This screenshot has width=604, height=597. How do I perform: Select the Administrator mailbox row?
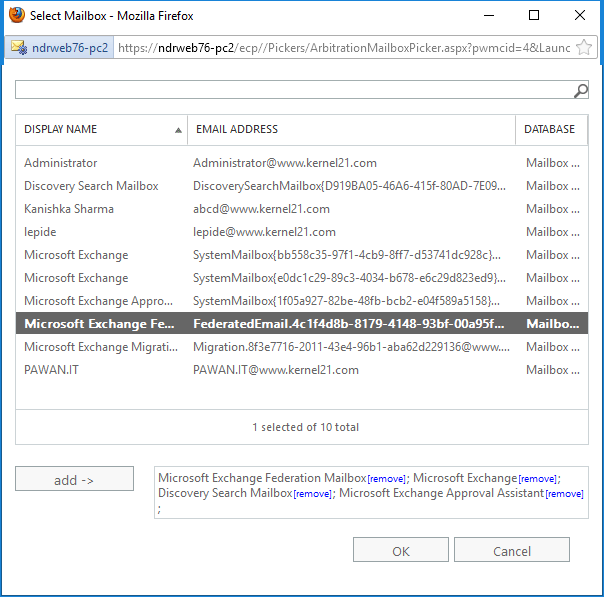(x=302, y=163)
